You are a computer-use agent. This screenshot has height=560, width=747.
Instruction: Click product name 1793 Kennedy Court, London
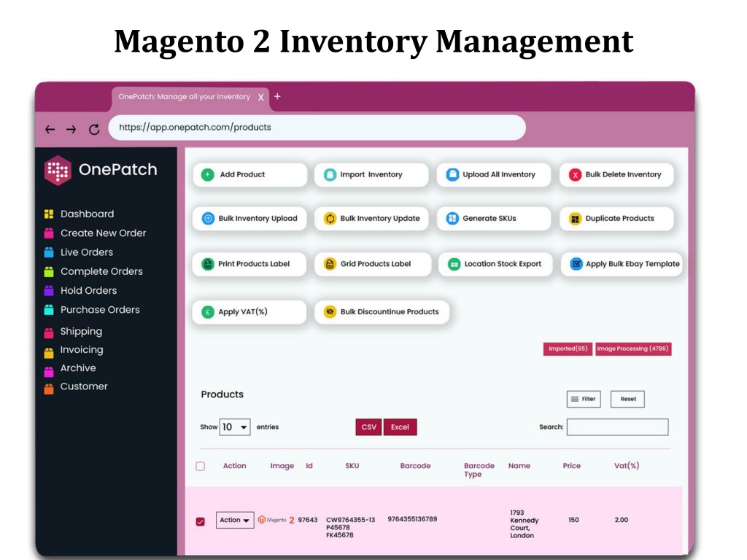point(524,524)
